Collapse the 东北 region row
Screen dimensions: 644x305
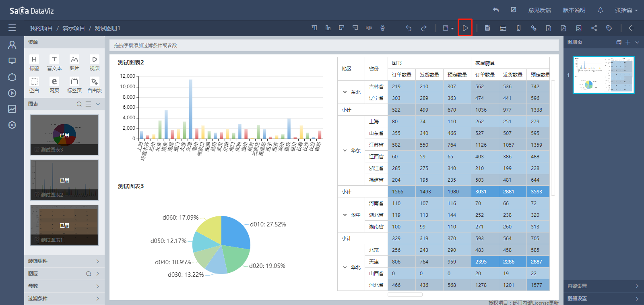345,92
